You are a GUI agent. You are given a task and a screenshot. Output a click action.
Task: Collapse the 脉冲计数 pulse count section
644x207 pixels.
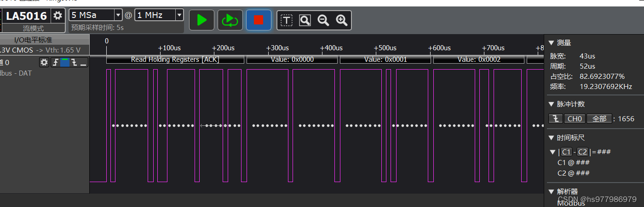[x=551, y=104]
